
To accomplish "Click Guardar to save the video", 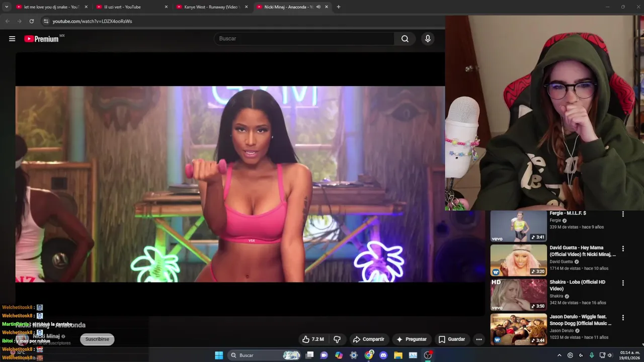I will pos(451,339).
